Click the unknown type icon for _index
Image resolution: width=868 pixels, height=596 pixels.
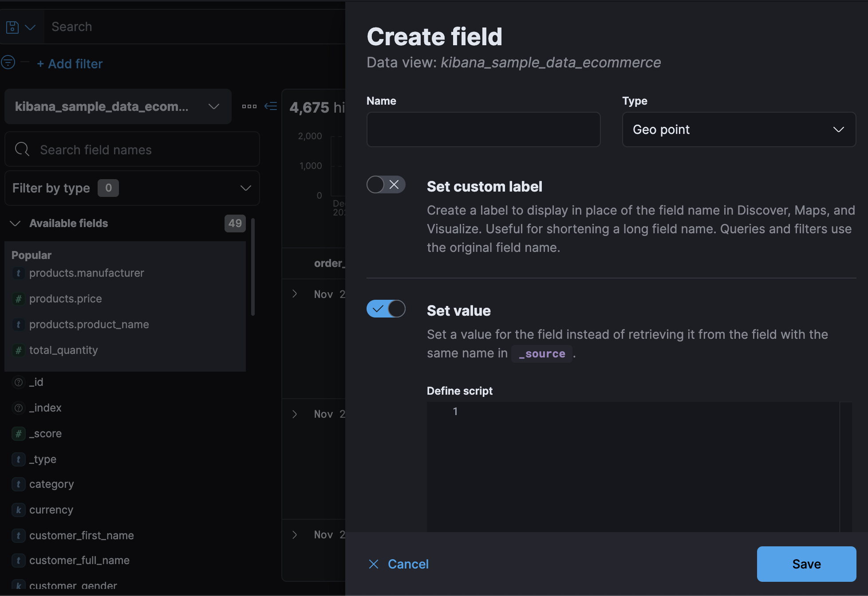pos(18,408)
